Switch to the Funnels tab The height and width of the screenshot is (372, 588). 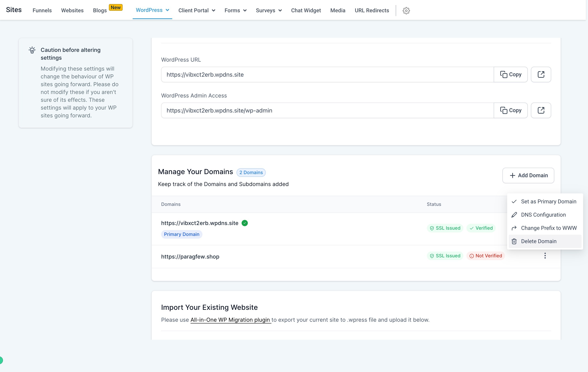(42, 11)
